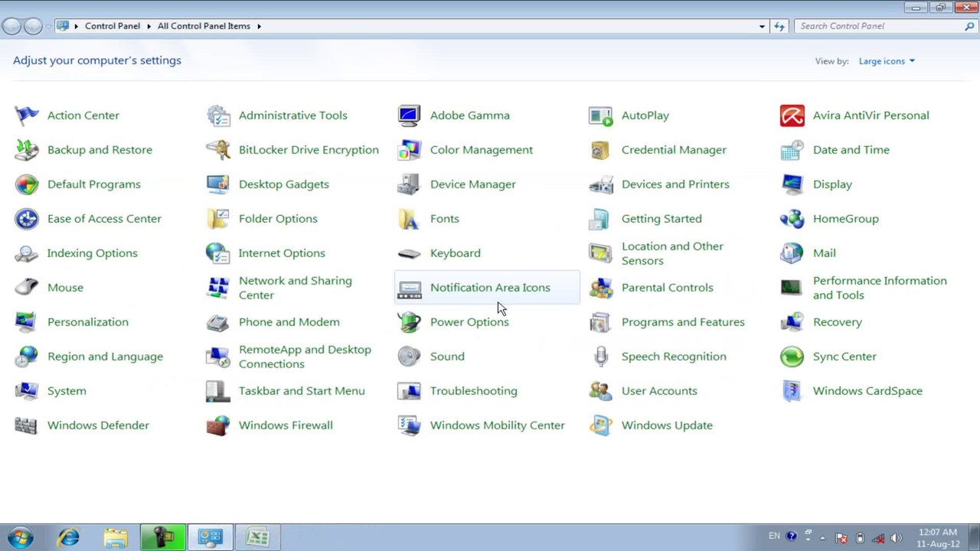The height and width of the screenshot is (551, 980).
Task: Launch Internet Explorer from the taskbar
Action: pyautogui.click(x=69, y=537)
